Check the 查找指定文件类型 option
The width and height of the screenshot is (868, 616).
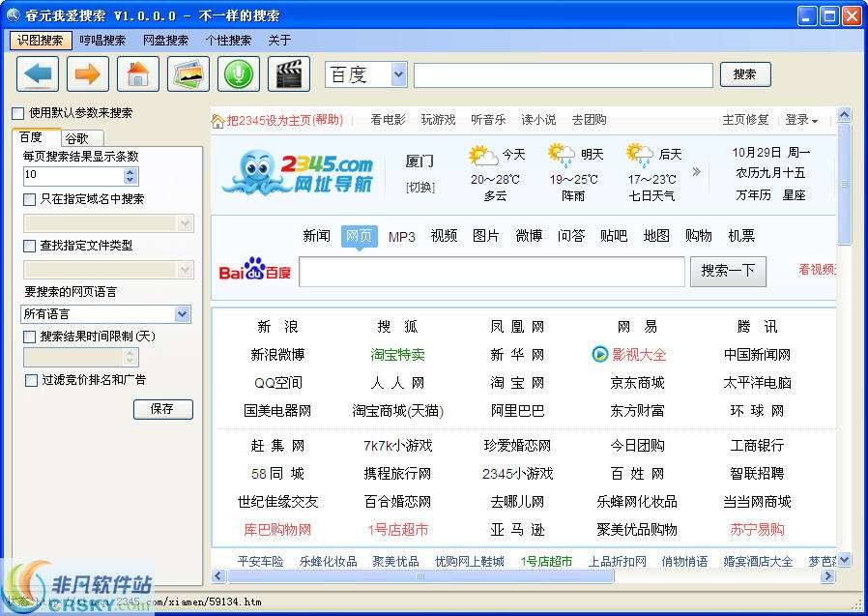29,246
